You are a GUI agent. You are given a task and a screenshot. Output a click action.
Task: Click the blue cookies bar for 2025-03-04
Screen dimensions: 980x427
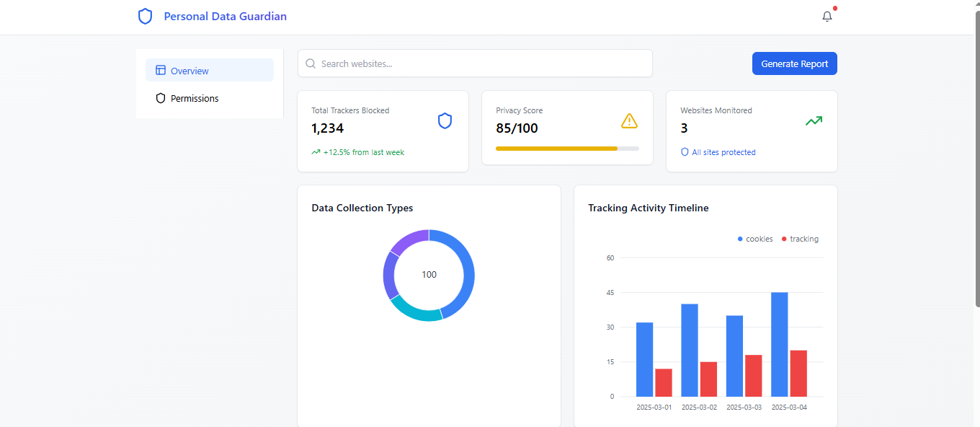pyautogui.click(x=780, y=344)
